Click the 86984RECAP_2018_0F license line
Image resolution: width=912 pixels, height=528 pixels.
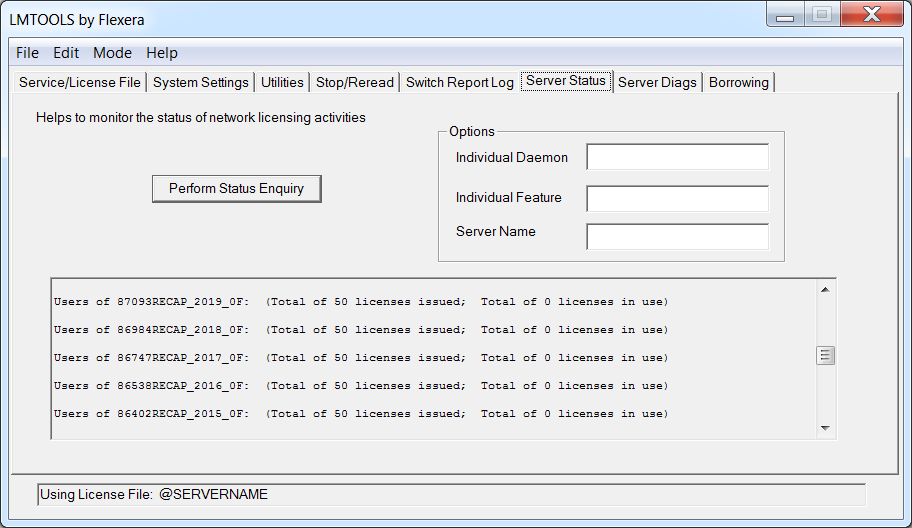coord(361,330)
